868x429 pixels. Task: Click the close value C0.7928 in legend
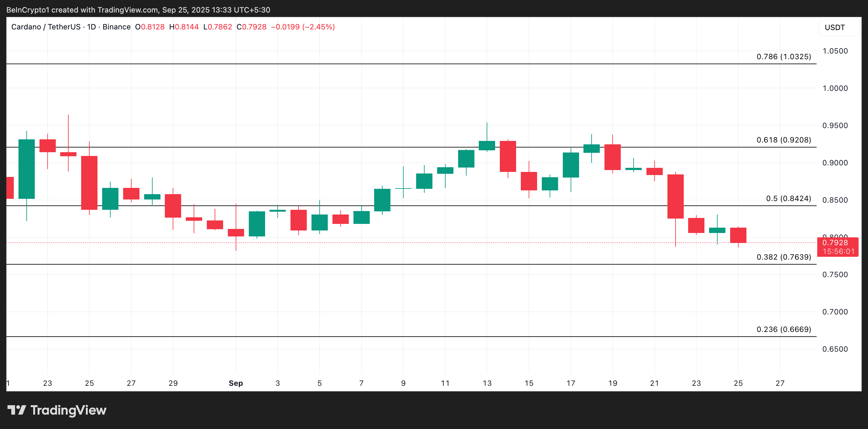tap(251, 27)
